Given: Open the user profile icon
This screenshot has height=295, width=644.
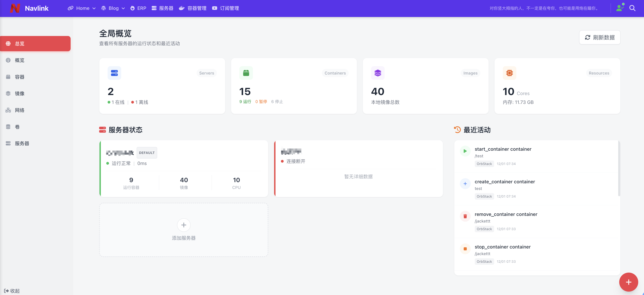Looking at the screenshot, I should pos(620,8).
